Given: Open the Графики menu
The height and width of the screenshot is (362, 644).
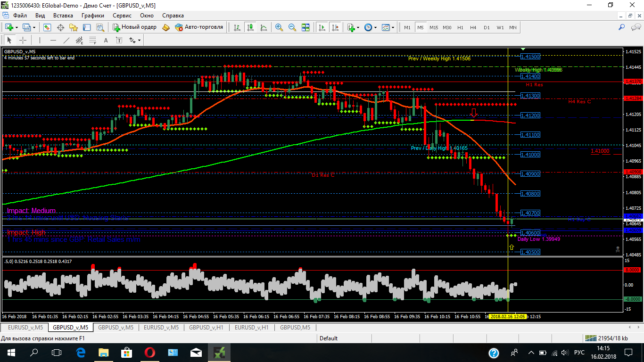Looking at the screenshot, I should pos(92,15).
